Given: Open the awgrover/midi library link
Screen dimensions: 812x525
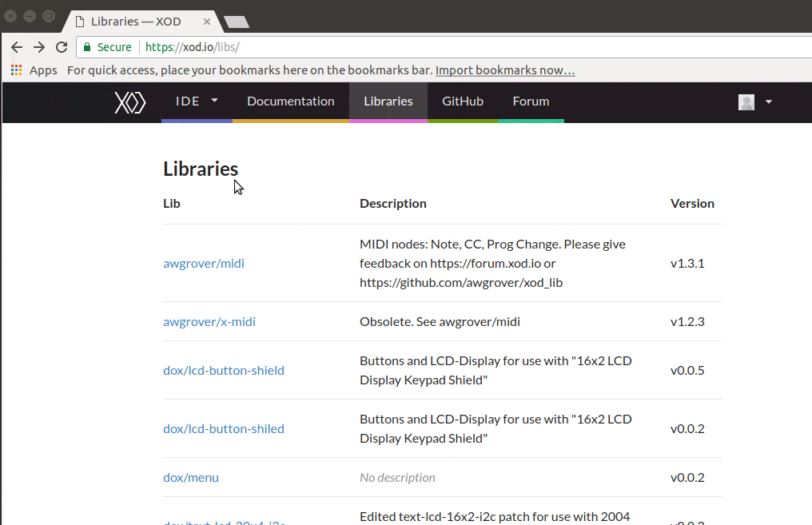Looking at the screenshot, I should tap(204, 264).
